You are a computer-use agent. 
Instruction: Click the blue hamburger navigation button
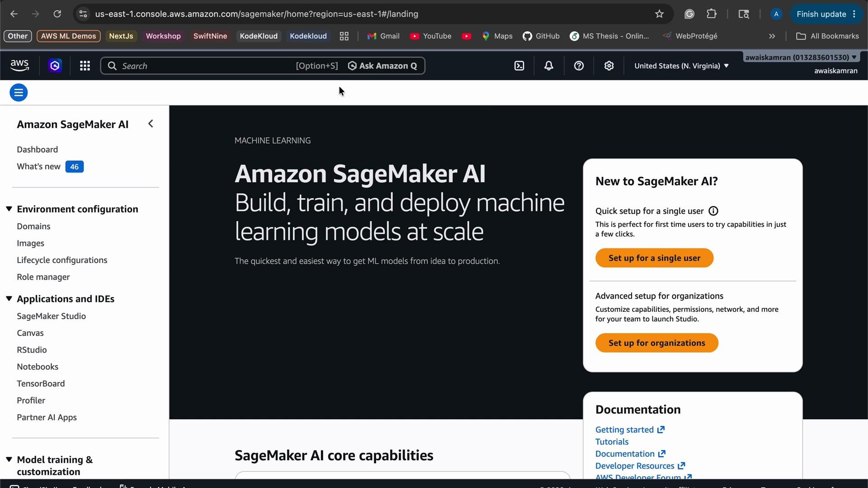coord(19,93)
